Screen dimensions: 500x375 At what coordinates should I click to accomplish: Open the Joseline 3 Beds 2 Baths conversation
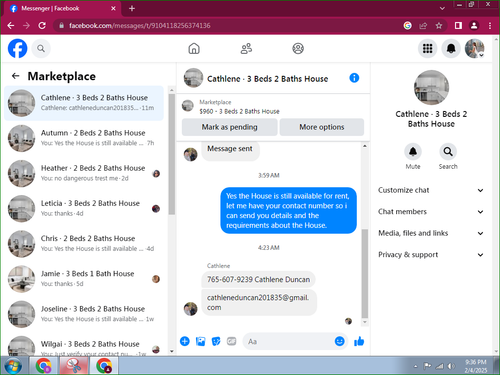(x=84, y=314)
